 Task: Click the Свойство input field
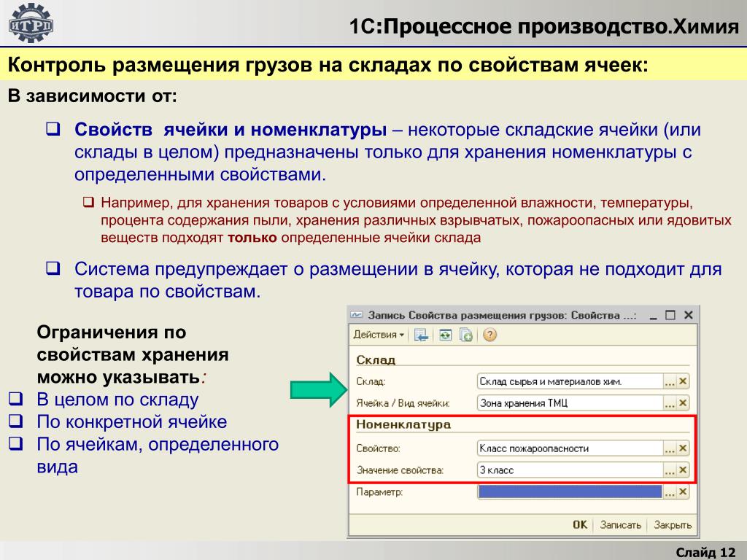[x=570, y=448]
